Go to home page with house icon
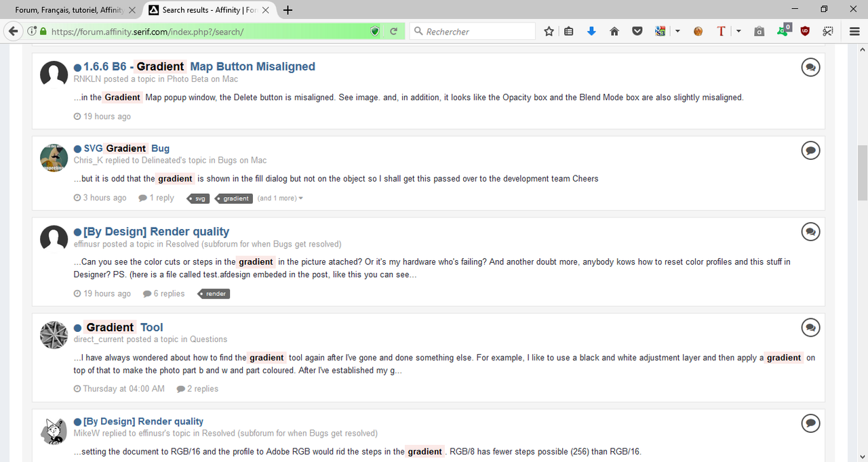 (x=614, y=31)
